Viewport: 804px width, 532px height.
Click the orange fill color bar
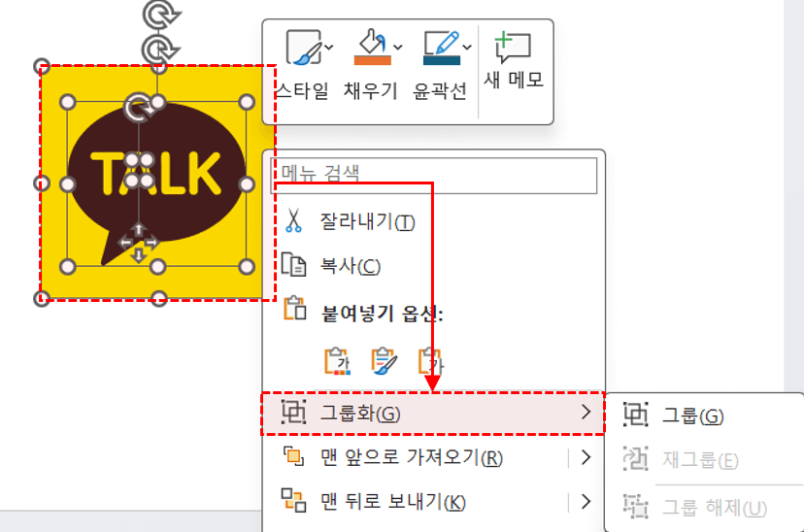pyautogui.click(x=372, y=60)
